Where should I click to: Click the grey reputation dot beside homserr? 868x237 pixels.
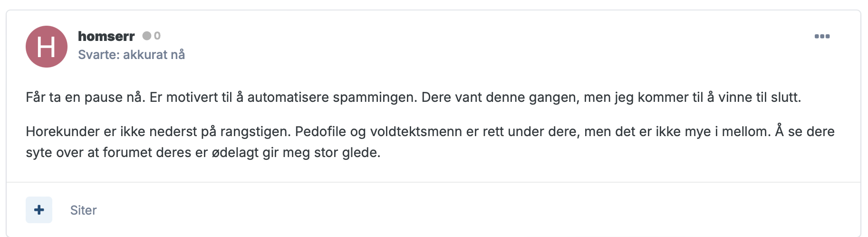pyautogui.click(x=147, y=36)
